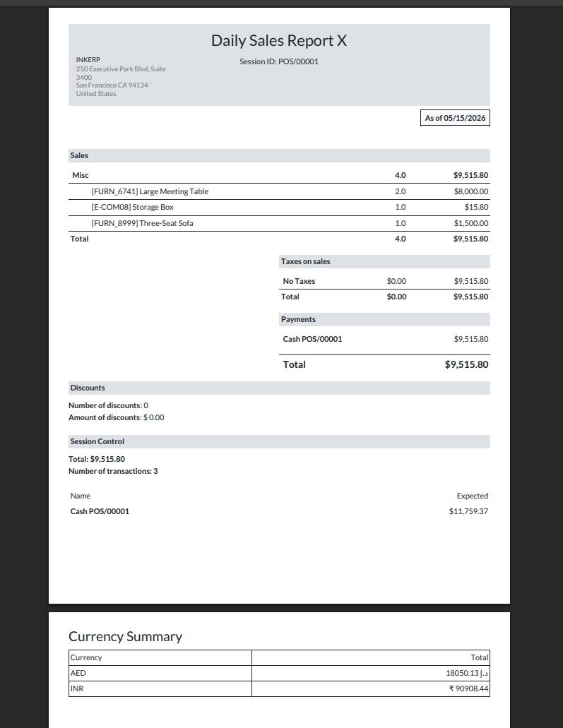Click the Taxes on sales header
The image size is (563, 728).
tap(384, 261)
